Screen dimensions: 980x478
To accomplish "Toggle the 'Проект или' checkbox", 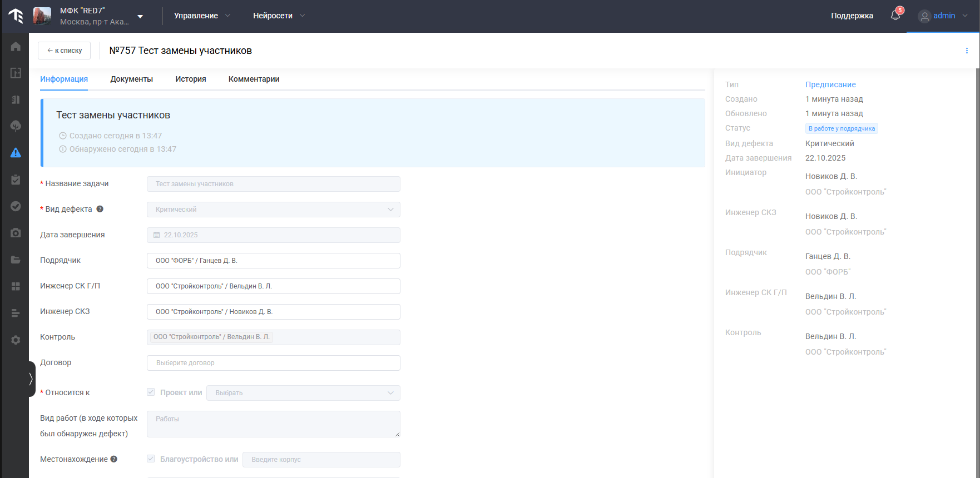I will pos(151,392).
